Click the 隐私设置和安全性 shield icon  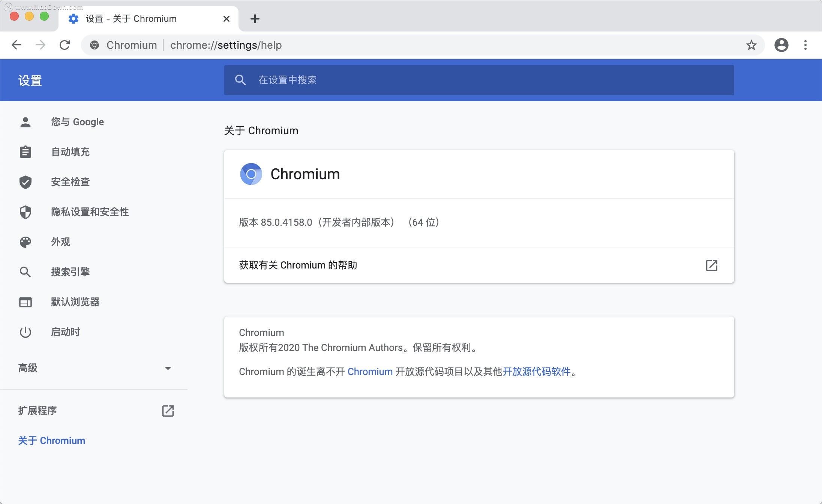tap(25, 212)
